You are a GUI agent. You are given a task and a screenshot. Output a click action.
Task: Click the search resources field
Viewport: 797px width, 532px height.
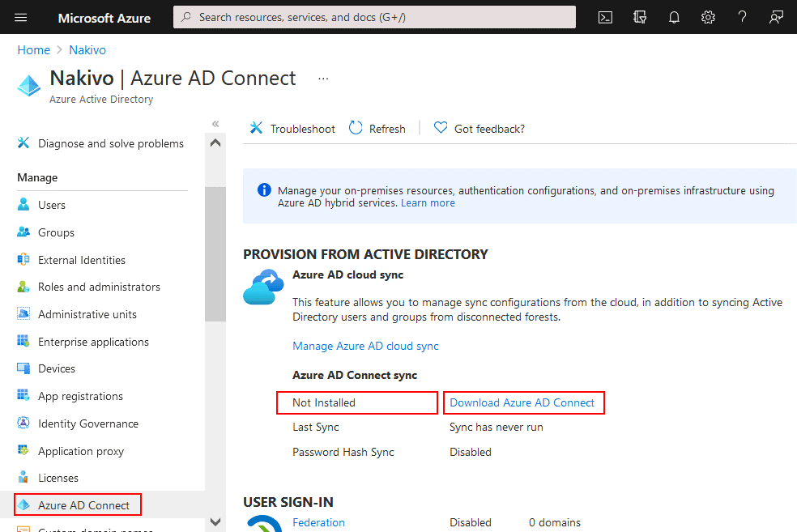coord(374,17)
